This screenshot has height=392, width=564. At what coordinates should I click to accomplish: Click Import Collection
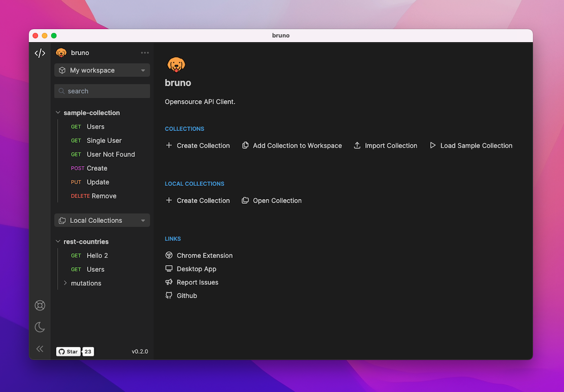pyautogui.click(x=391, y=146)
